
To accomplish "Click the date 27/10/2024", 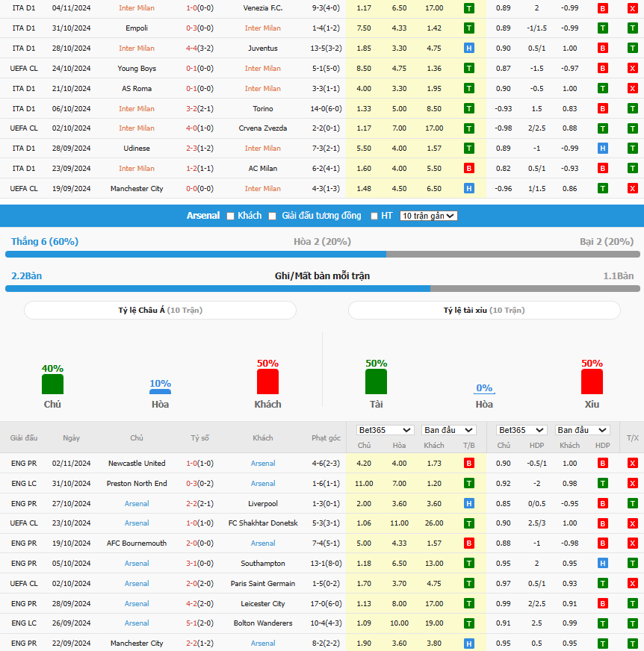I will 72,504.
